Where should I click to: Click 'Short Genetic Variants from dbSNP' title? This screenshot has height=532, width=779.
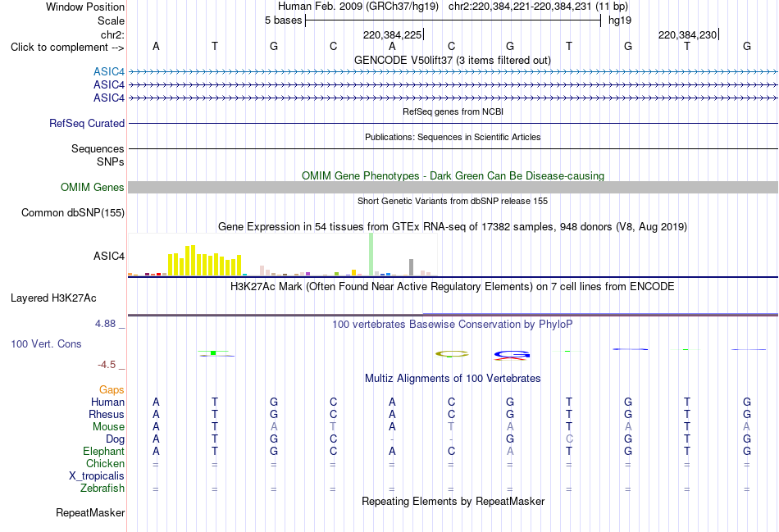[453, 201]
